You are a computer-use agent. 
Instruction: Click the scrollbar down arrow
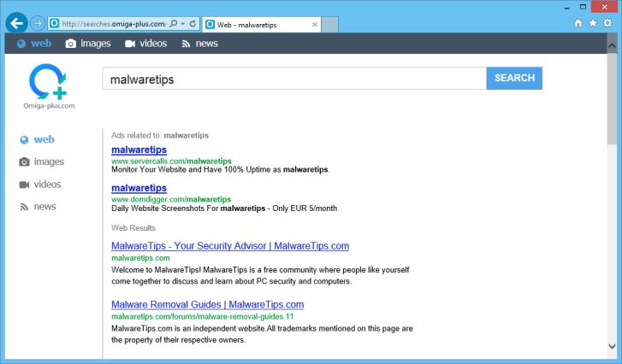612,347
